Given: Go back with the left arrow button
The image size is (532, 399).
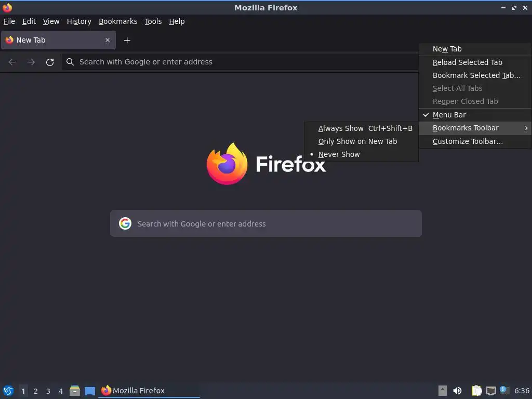Looking at the screenshot, I should coord(12,62).
